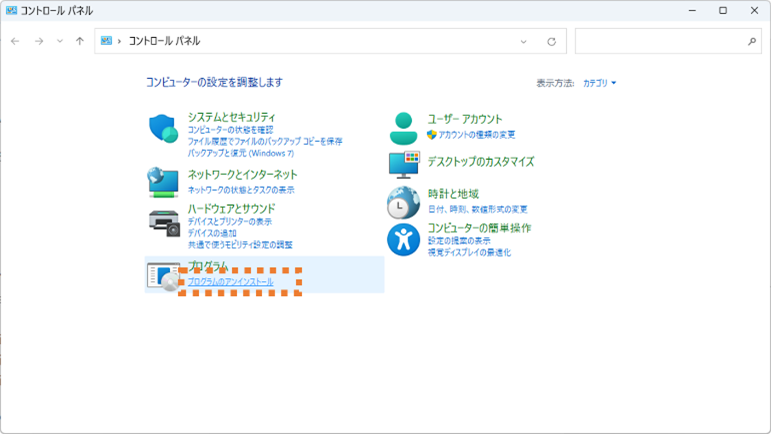Screen dimensions: 771x434
Task: Go up one level with up arrow
Action: click(80, 41)
